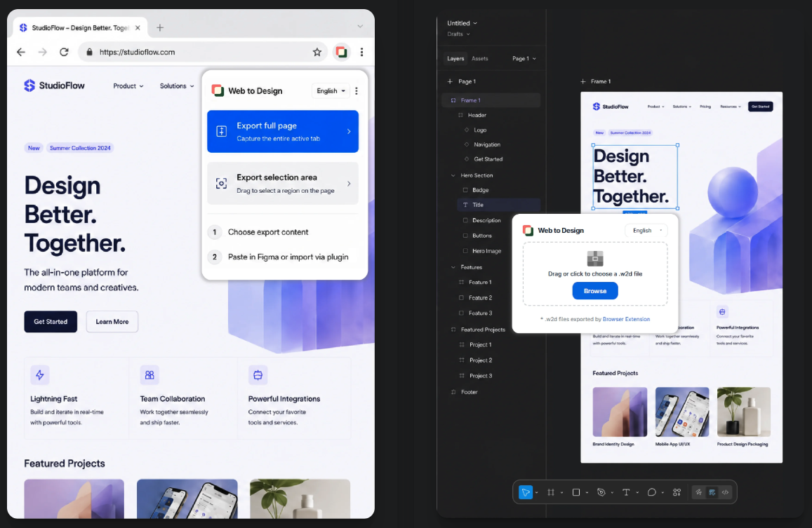This screenshot has height=528, width=812.
Task: Select Frame 1 layer in Figma
Action: pyautogui.click(x=491, y=100)
